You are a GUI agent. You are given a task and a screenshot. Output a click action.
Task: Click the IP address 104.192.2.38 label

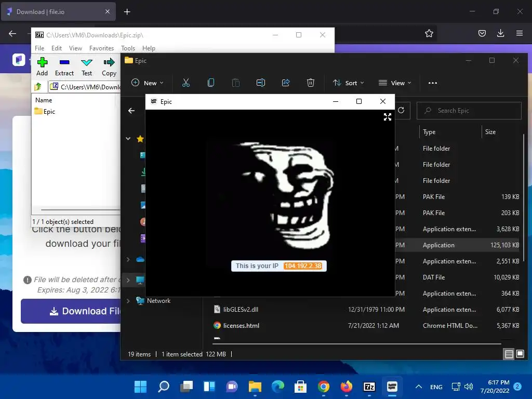click(x=303, y=266)
